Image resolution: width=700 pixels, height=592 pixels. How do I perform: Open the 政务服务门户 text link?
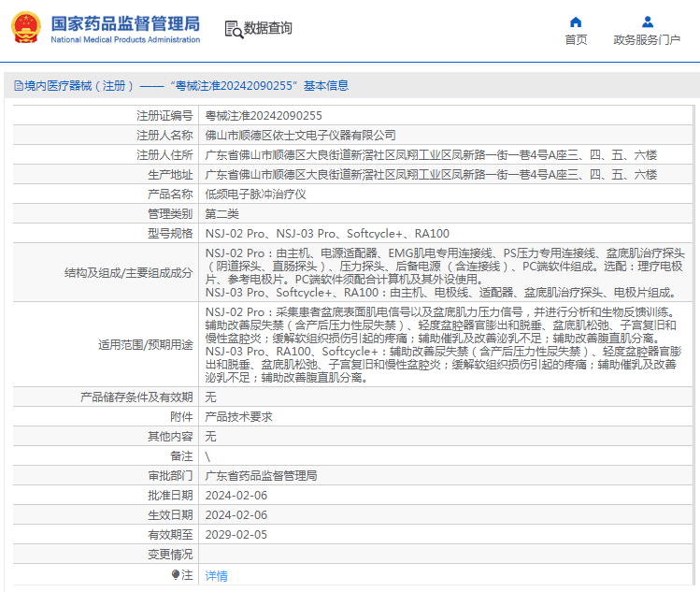click(647, 39)
